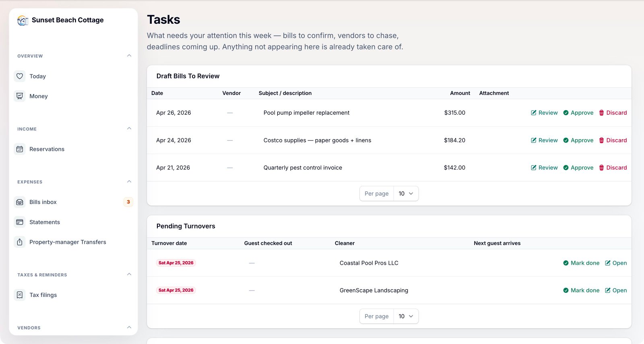Image resolution: width=644 pixels, height=344 pixels.
Task: Click the Today heart icon in sidebar
Action: point(20,76)
